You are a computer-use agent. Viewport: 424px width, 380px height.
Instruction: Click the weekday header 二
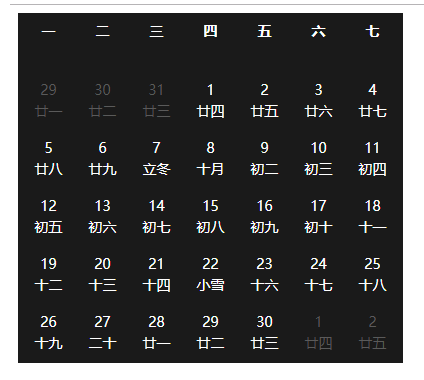tap(102, 32)
